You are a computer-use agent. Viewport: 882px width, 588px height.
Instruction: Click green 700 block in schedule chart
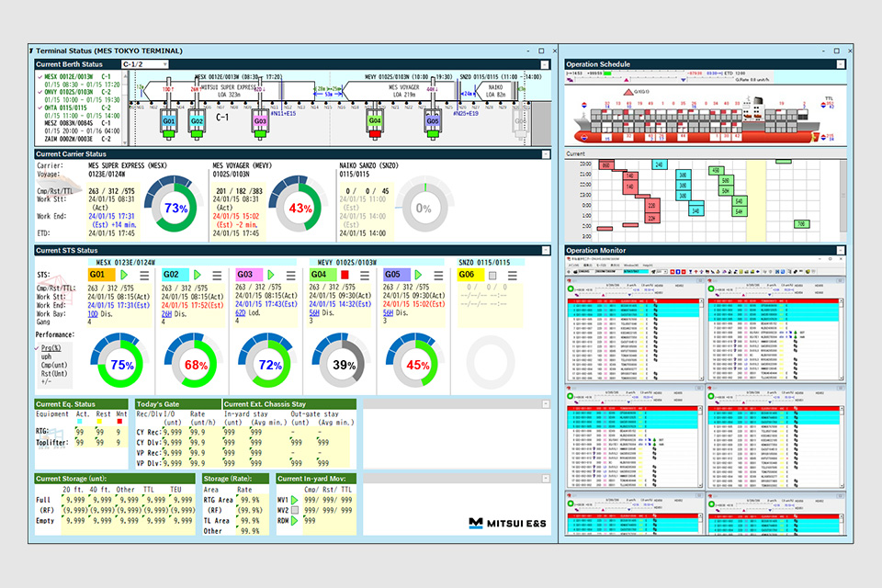801,224
